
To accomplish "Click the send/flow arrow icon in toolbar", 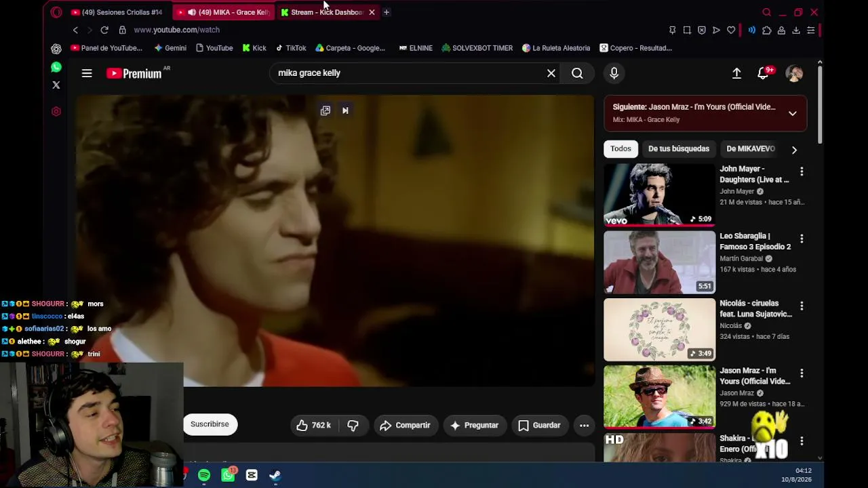I will click(716, 30).
